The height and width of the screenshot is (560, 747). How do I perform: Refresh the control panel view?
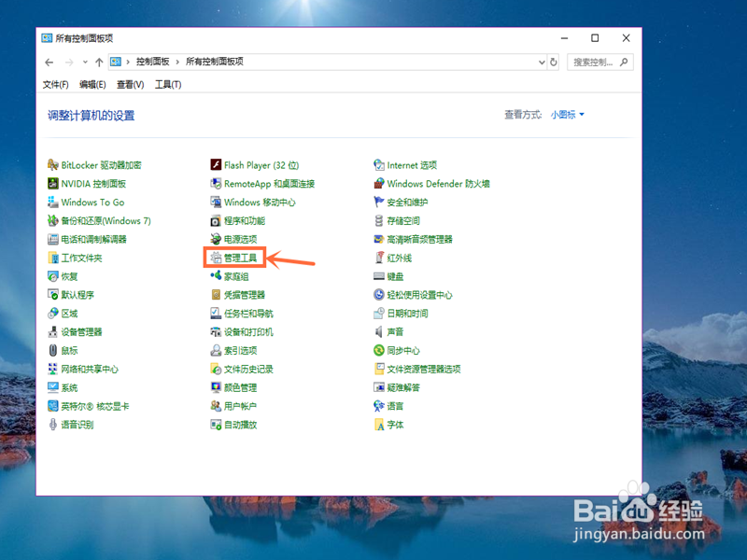553,62
